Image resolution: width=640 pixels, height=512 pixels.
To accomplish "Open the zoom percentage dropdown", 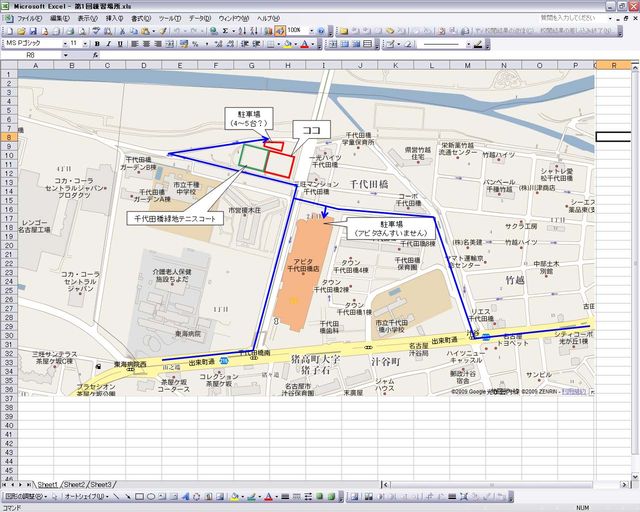I will pyautogui.click(x=311, y=31).
